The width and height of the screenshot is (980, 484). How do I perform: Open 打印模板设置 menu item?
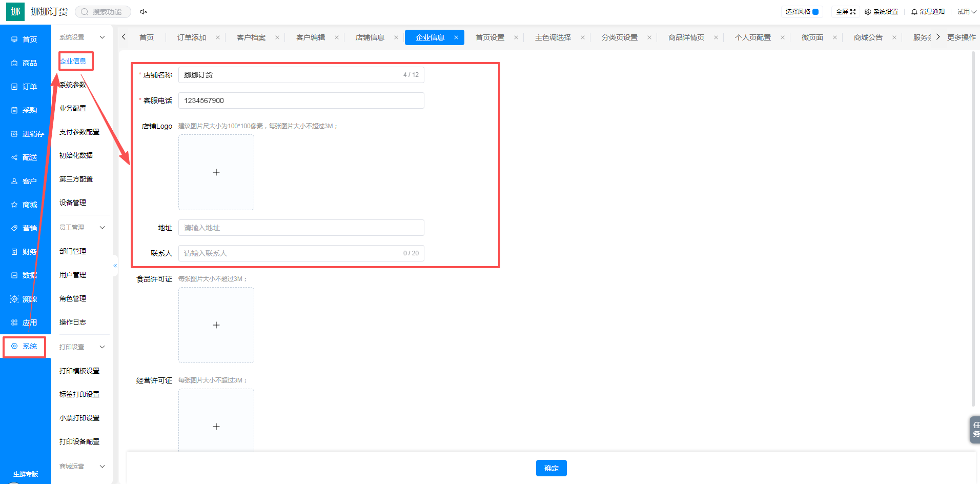79,371
